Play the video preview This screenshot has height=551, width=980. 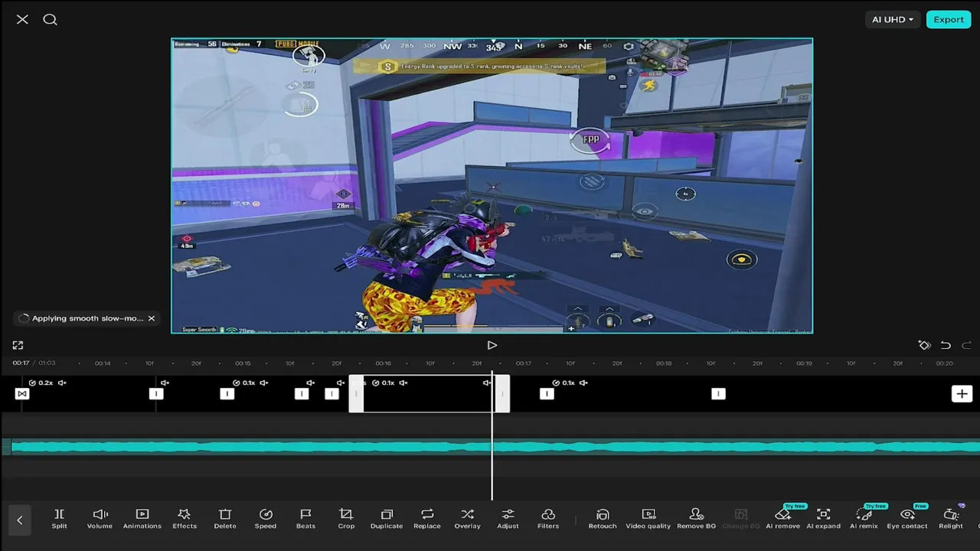click(x=492, y=345)
